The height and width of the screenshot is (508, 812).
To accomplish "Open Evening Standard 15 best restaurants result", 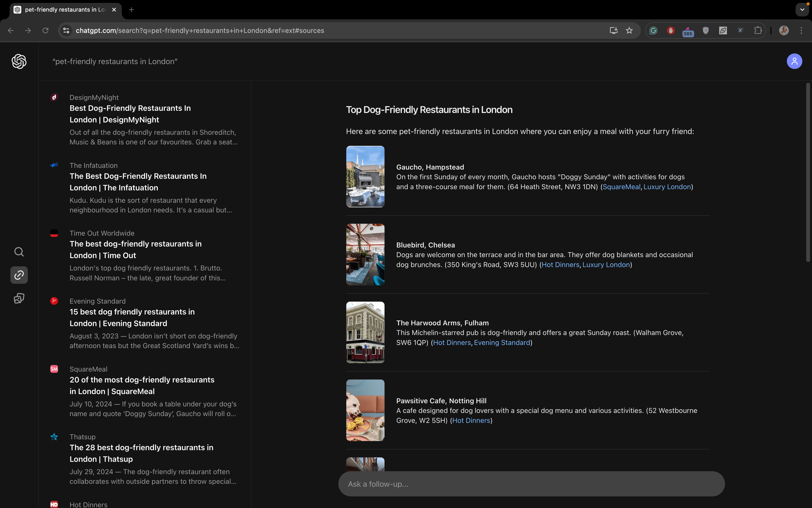I will pyautogui.click(x=132, y=317).
